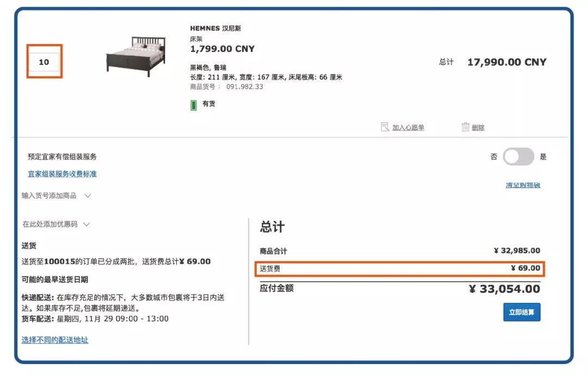
Task: Collapse the 输入货号添加商品 chevron
Action: pyautogui.click(x=88, y=195)
